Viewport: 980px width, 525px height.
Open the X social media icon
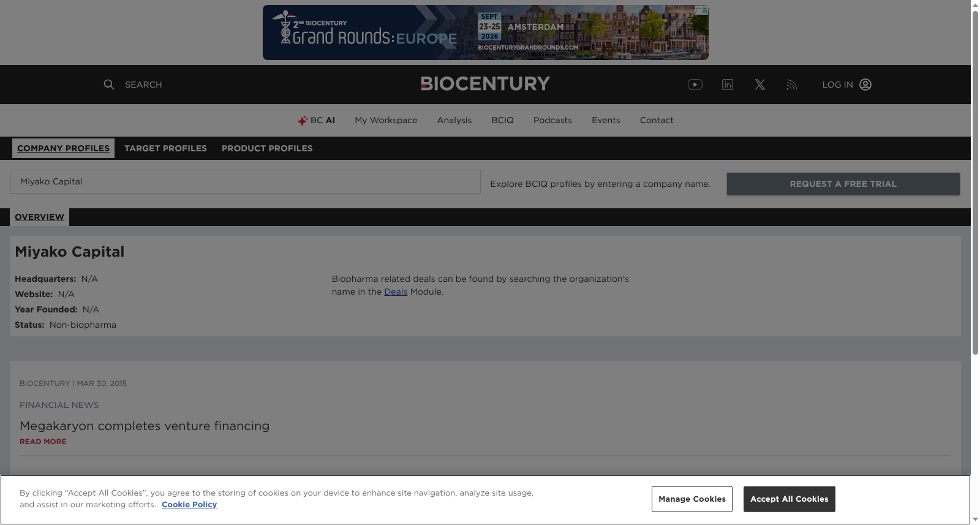click(760, 85)
